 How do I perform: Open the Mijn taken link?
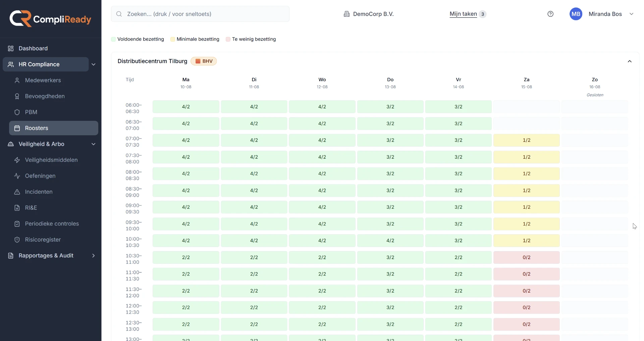(x=463, y=14)
